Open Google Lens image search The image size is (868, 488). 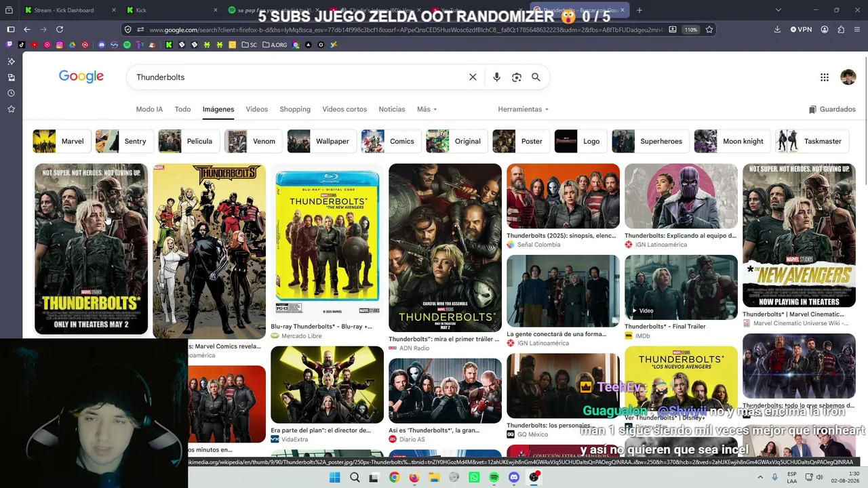(x=517, y=77)
